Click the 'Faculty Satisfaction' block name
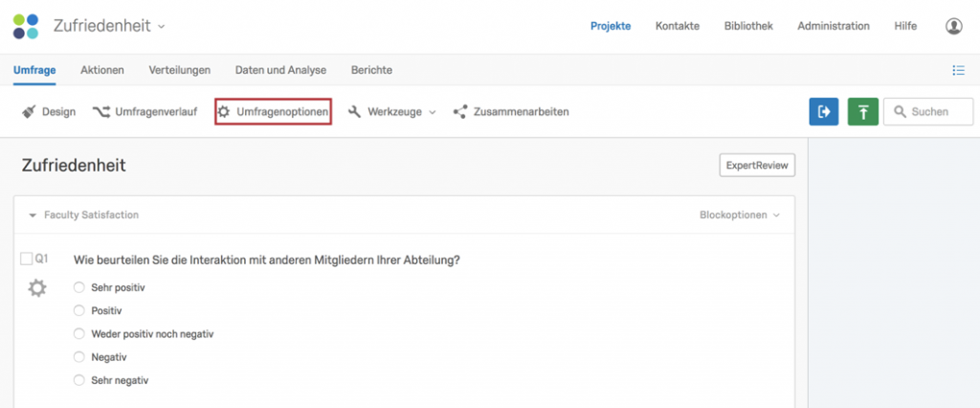The height and width of the screenshot is (408, 980). click(x=91, y=215)
